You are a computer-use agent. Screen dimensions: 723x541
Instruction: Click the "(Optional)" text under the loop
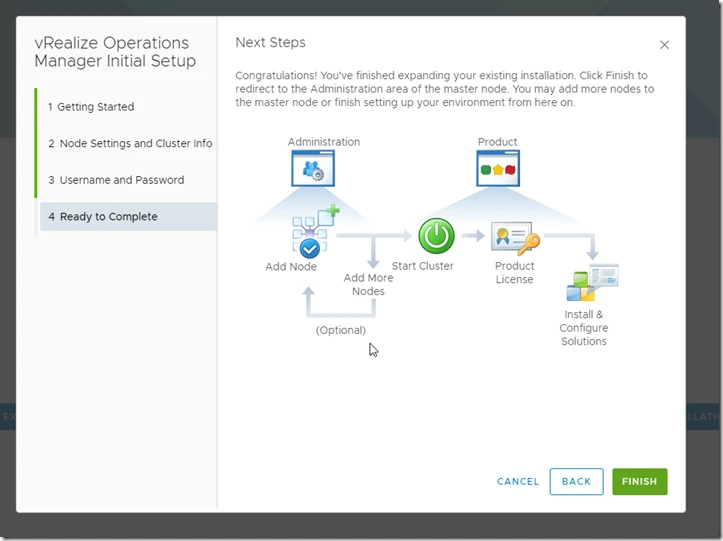point(341,330)
